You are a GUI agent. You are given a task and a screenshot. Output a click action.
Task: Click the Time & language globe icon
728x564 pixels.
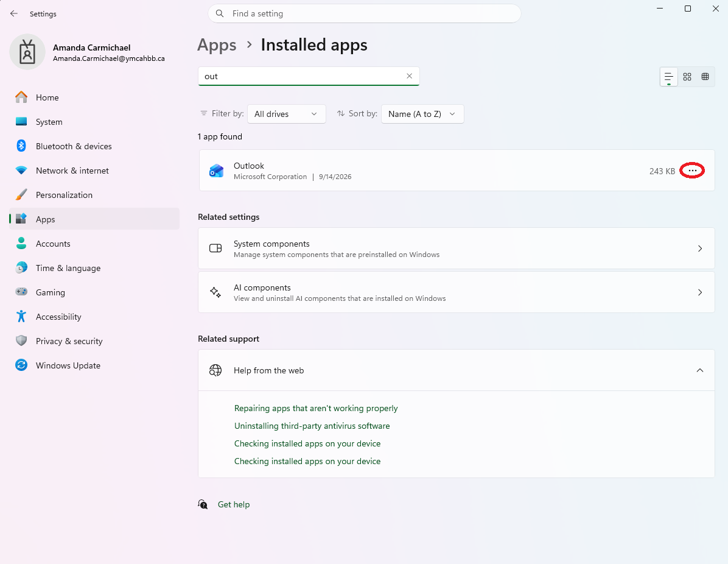(x=21, y=267)
